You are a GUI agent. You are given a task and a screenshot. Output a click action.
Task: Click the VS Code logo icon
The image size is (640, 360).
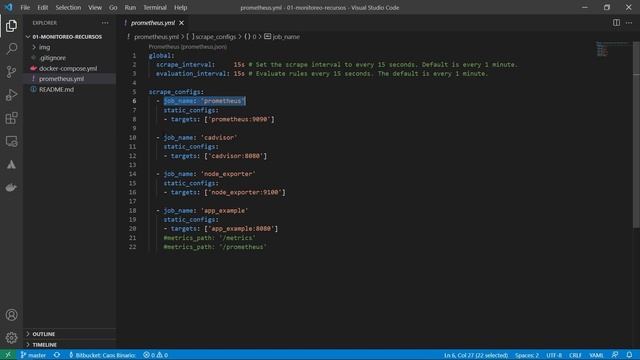tap(9, 7)
